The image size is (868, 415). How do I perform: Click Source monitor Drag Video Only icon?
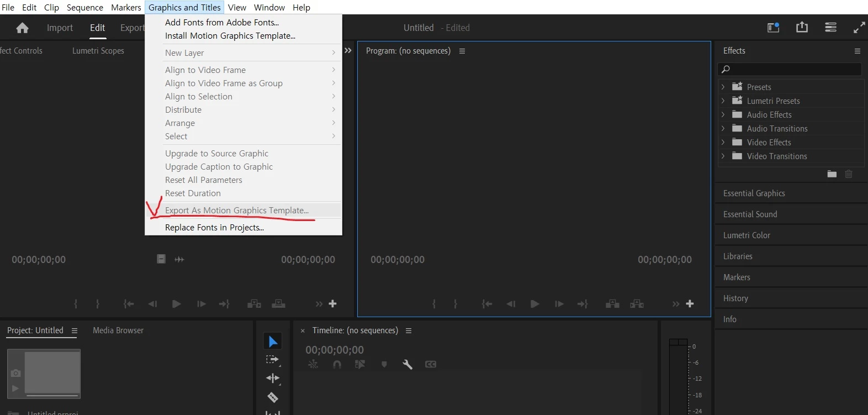click(x=161, y=259)
